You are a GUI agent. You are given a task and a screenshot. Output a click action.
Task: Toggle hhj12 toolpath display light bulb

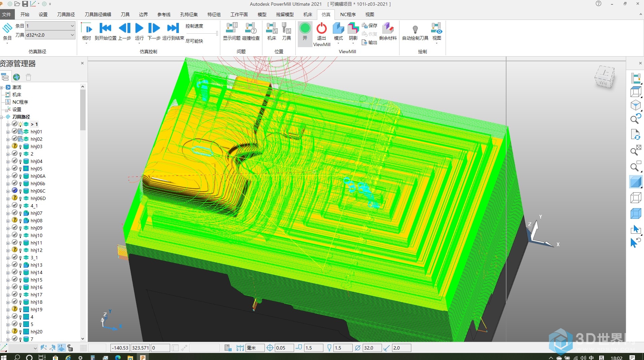[x=20, y=251]
